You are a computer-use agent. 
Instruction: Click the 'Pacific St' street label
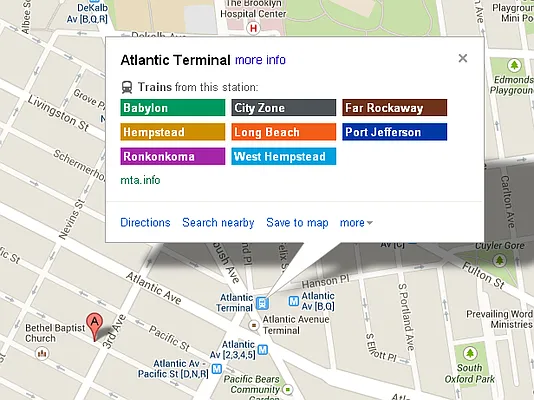(169, 338)
